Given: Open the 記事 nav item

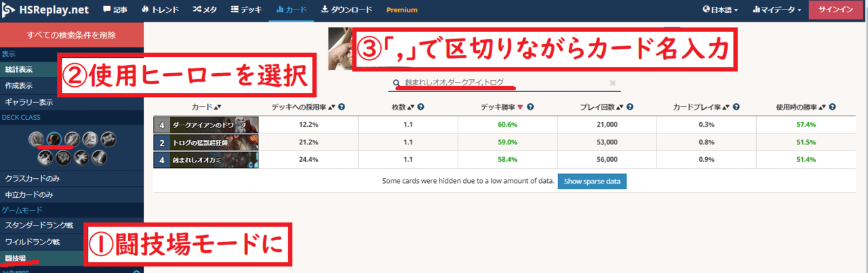Looking at the screenshot, I should [115, 9].
